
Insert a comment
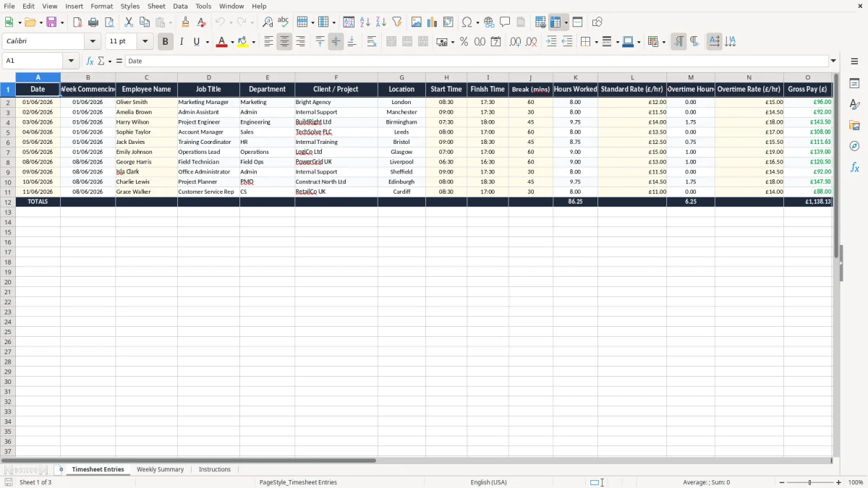pos(505,22)
